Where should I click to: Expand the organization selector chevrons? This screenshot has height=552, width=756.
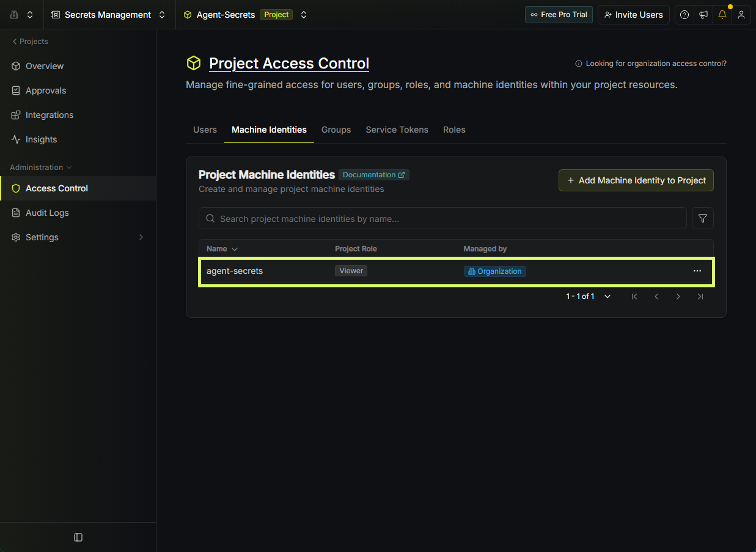[x=30, y=15]
